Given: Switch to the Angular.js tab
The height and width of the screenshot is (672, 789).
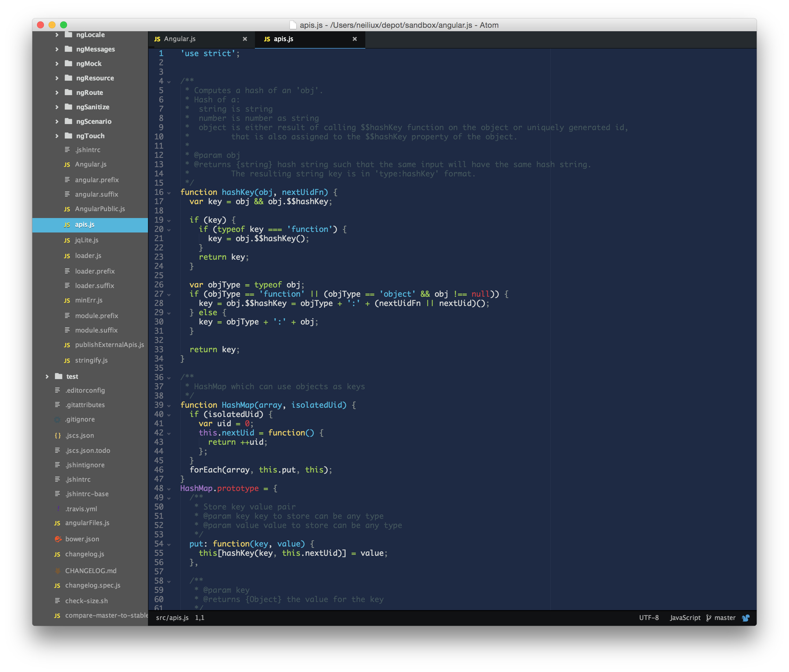Looking at the screenshot, I should coord(180,39).
